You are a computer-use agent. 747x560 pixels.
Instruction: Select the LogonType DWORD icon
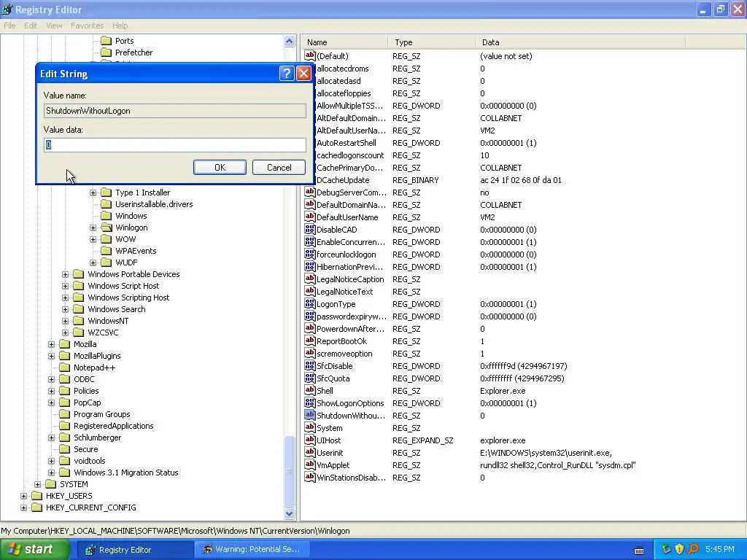[309, 303]
